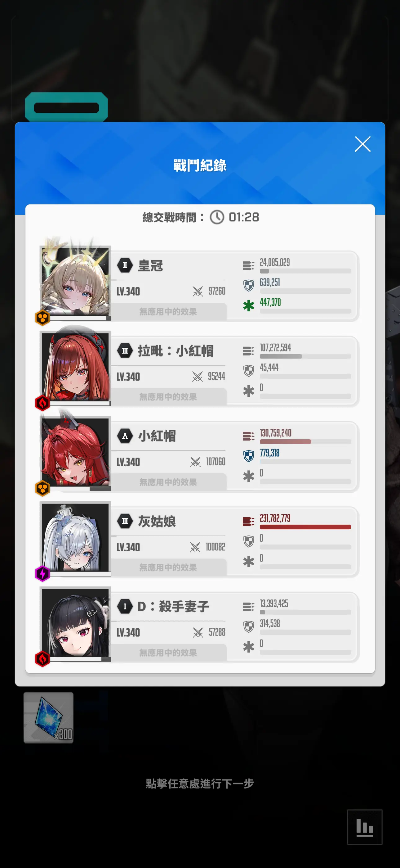400x868 pixels.
Task: Click Cinderella's combat power swords icon
Action: click(195, 547)
